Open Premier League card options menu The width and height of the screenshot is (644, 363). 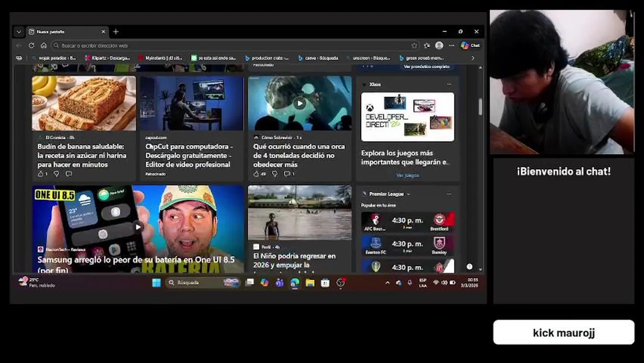point(449,194)
